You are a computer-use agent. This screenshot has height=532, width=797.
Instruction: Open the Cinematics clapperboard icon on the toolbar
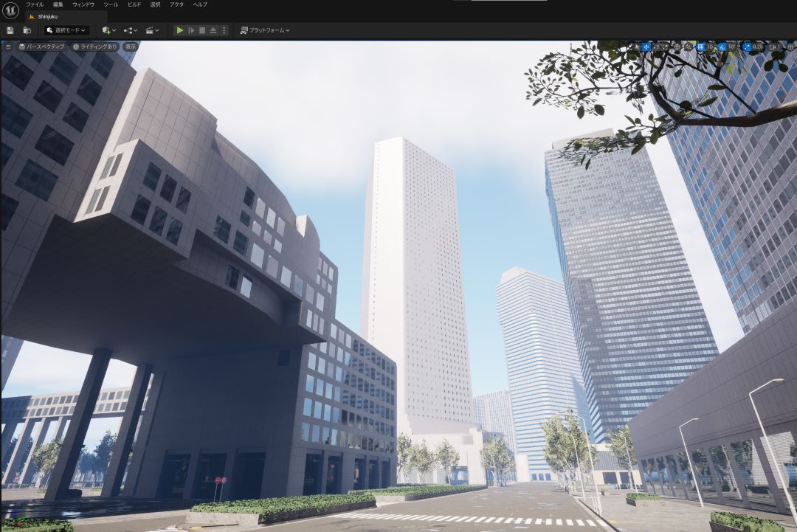(x=150, y=30)
